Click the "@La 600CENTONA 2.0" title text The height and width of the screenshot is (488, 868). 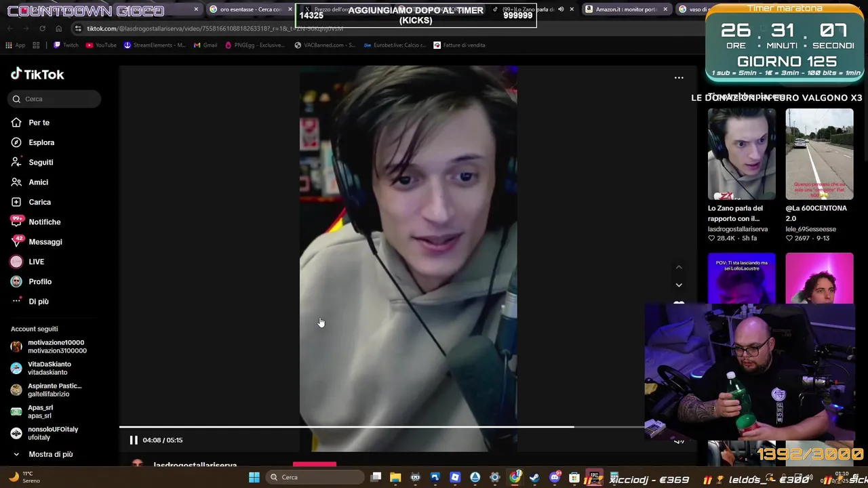[x=816, y=213]
